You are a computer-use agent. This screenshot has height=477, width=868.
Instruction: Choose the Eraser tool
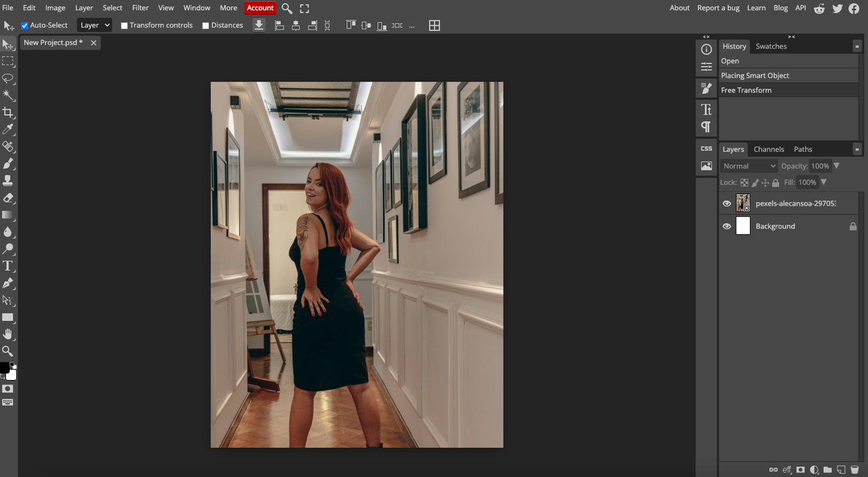point(7,198)
